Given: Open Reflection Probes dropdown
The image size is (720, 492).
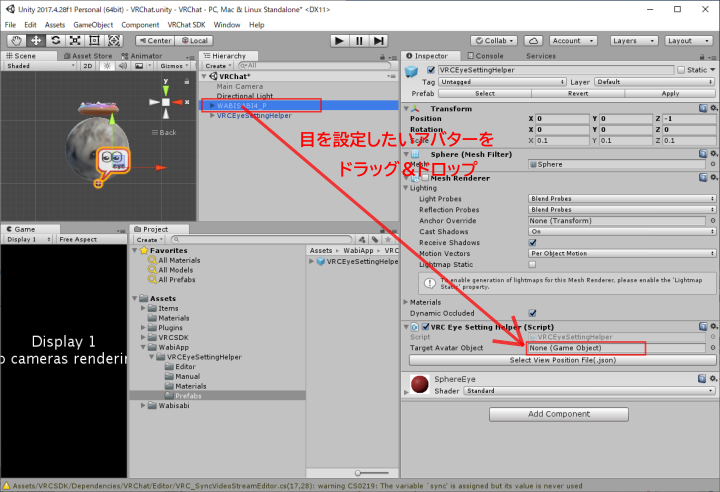Looking at the screenshot, I should click(x=622, y=209).
